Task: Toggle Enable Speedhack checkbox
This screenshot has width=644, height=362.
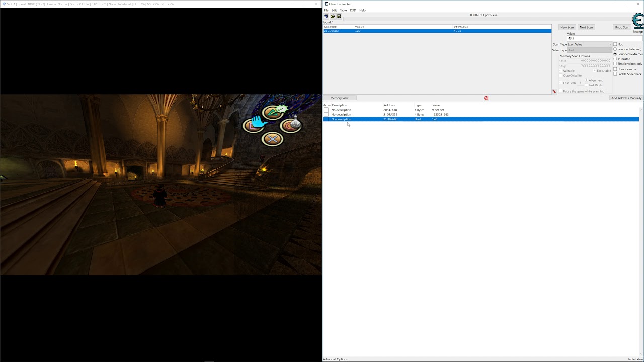Action: tap(615, 74)
